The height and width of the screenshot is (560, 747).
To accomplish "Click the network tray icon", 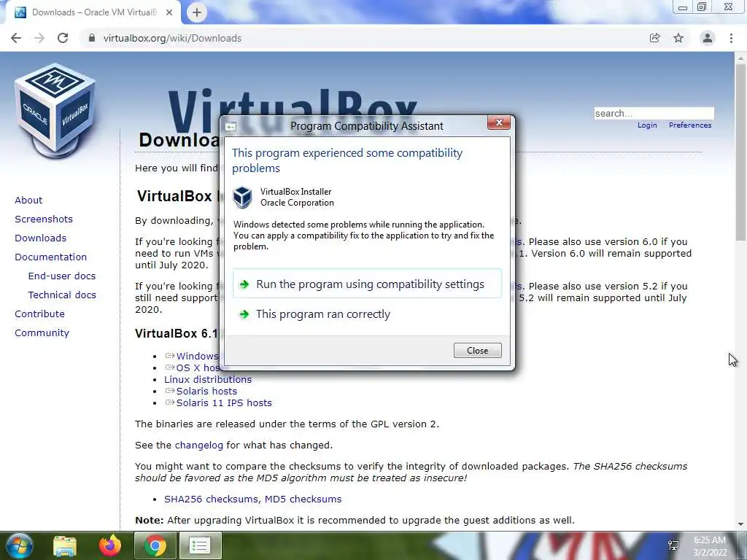I will 673,545.
